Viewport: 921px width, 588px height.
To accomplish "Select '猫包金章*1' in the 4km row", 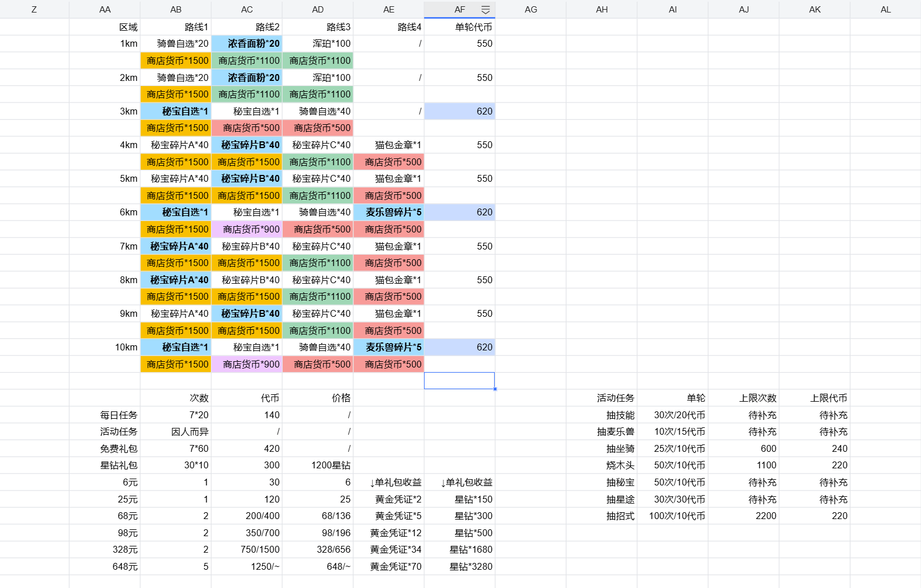I will 389,145.
